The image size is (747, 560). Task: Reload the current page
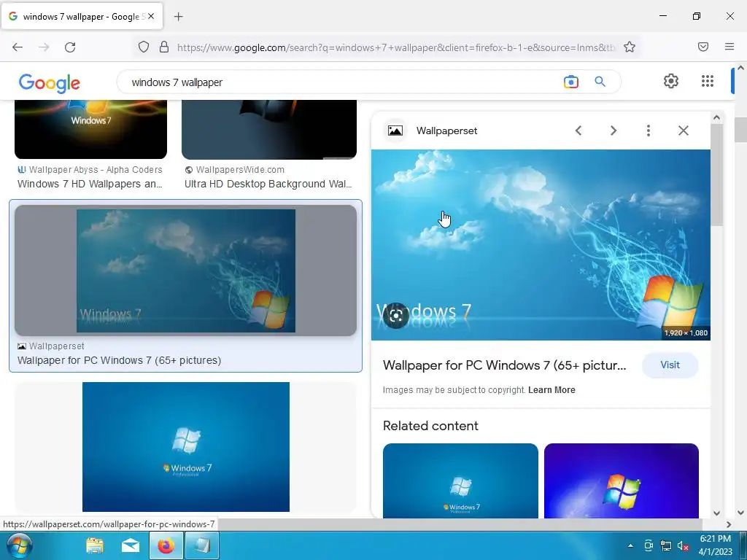[70, 47]
